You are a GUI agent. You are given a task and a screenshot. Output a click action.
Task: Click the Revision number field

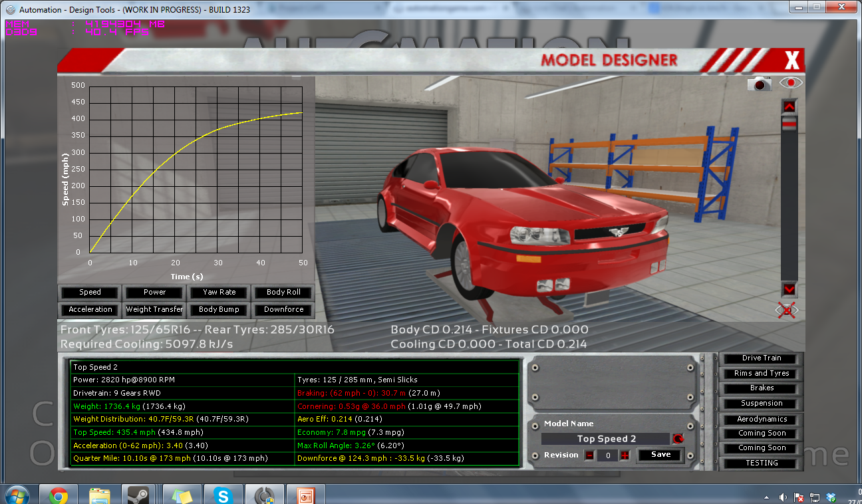[607, 455]
